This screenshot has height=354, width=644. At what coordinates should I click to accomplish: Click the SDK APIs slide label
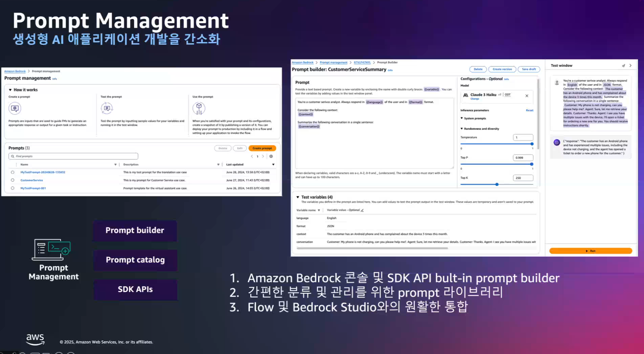135,290
